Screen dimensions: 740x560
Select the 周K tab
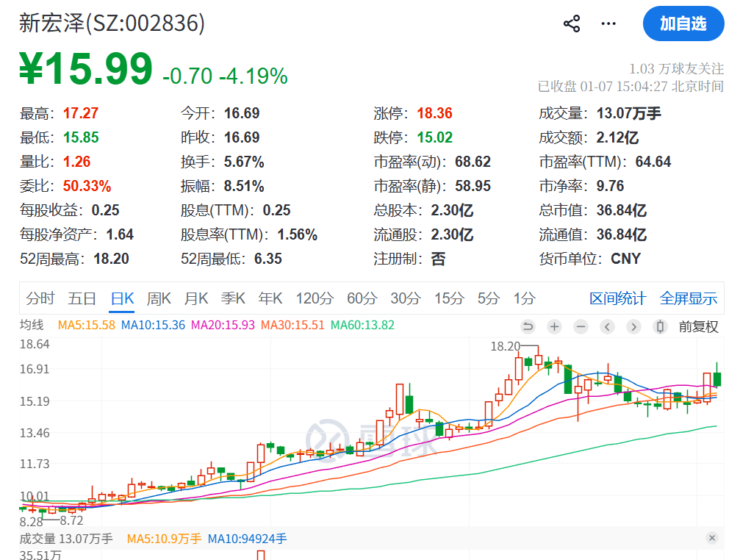(x=159, y=298)
